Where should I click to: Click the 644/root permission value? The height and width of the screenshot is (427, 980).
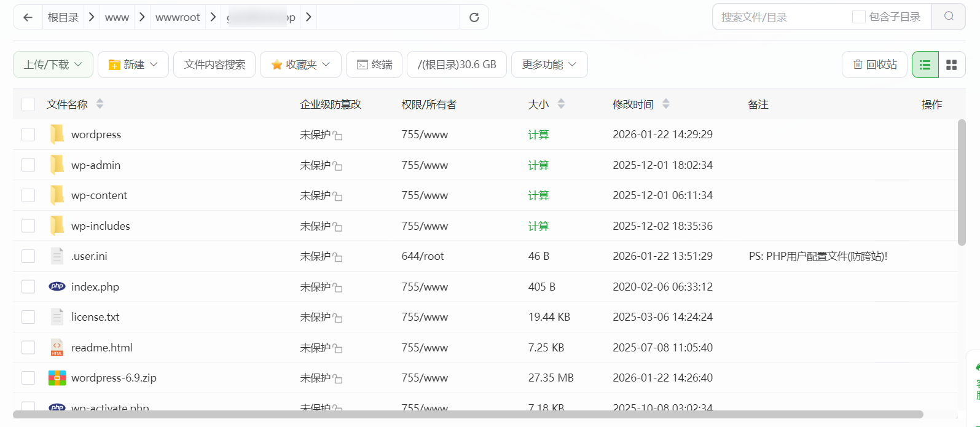tap(423, 256)
